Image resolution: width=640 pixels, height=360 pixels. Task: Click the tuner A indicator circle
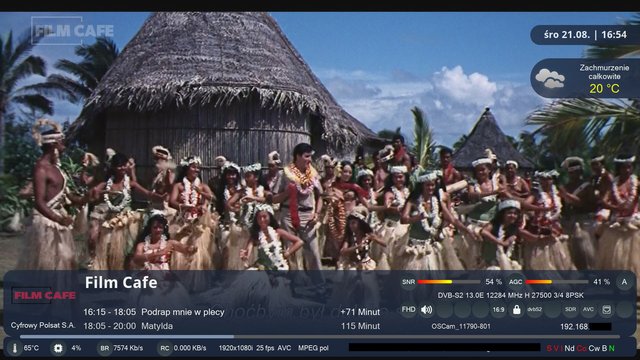click(624, 282)
